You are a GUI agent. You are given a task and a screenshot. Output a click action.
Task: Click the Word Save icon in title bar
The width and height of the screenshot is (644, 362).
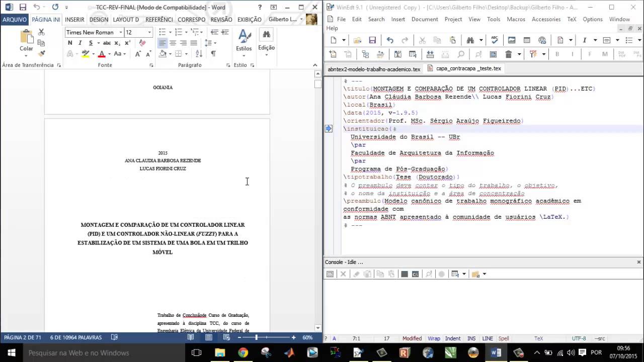click(x=23, y=8)
